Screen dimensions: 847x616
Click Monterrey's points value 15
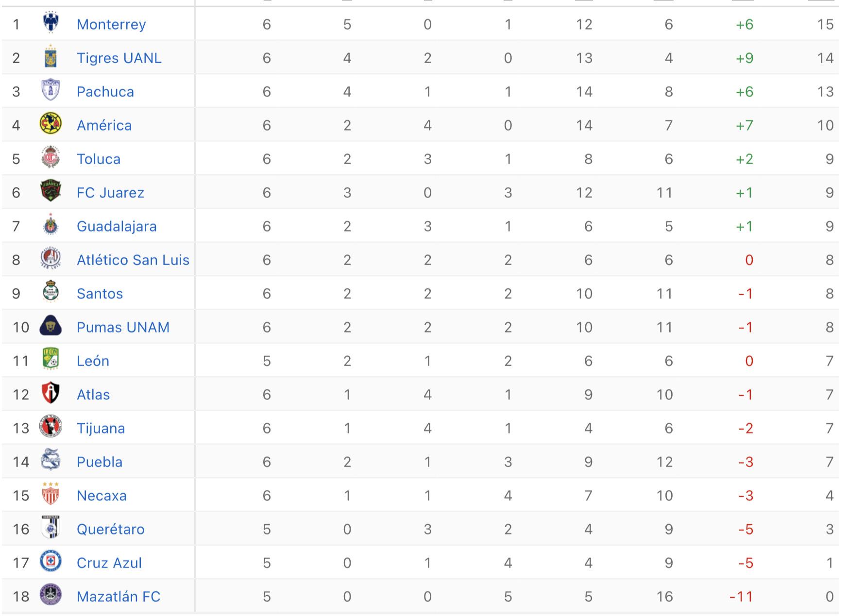825,24
